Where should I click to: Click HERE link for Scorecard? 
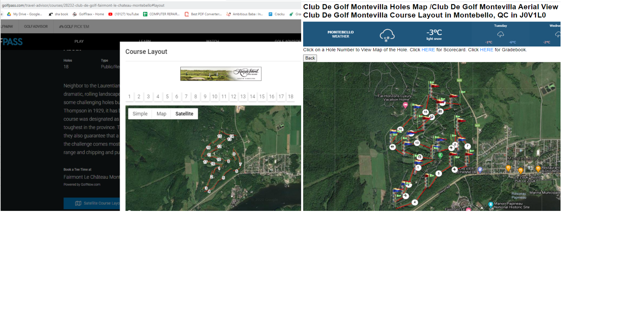tap(428, 50)
